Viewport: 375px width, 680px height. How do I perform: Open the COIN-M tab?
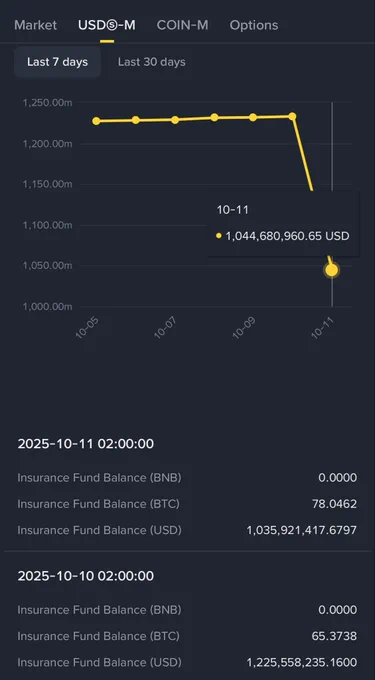click(x=183, y=25)
